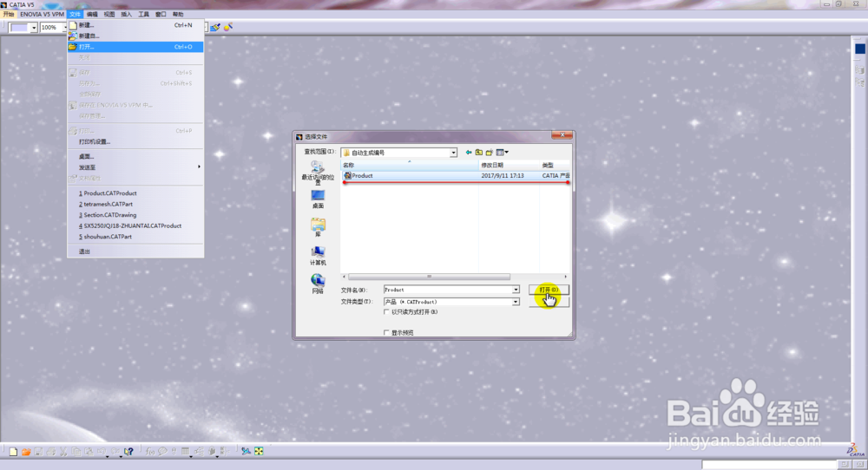
Task: Expand the Redo history dropdown arrow
Action: pos(121,455)
